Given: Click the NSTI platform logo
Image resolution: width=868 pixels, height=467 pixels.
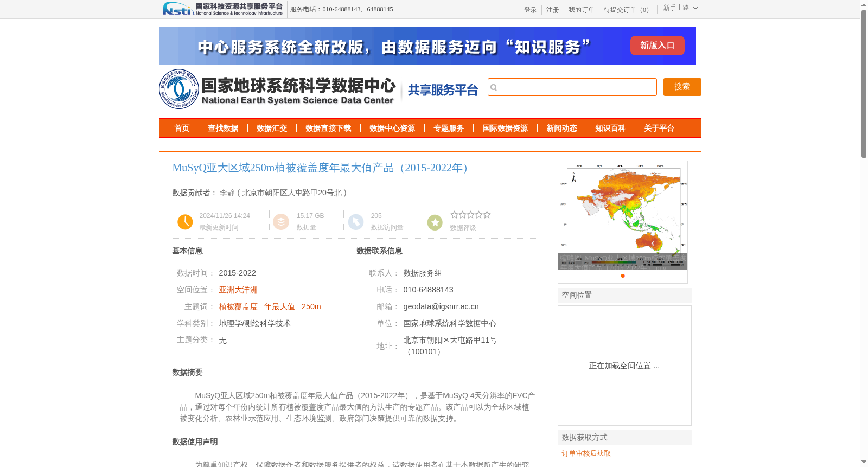Looking at the screenshot, I should click(223, 9).
